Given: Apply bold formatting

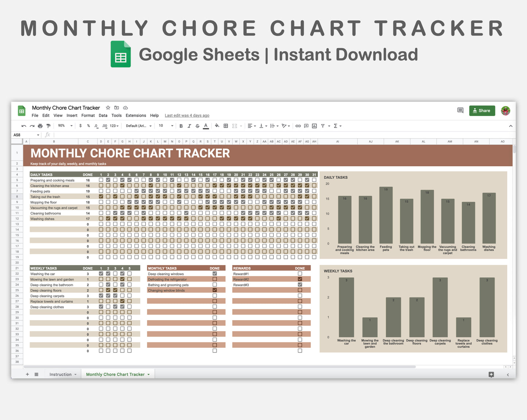Looking at the screenshot, I should point(181,126).
